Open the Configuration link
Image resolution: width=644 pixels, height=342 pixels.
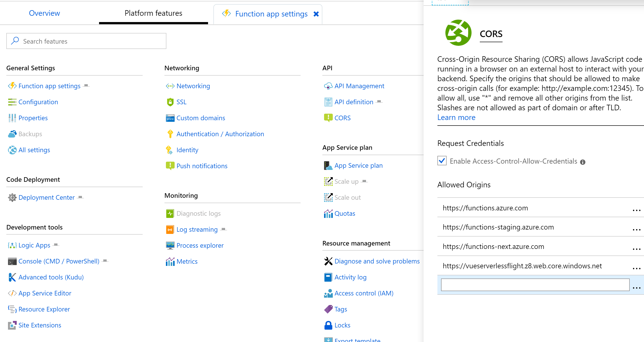pyautogui.click(x=38, y=102)
